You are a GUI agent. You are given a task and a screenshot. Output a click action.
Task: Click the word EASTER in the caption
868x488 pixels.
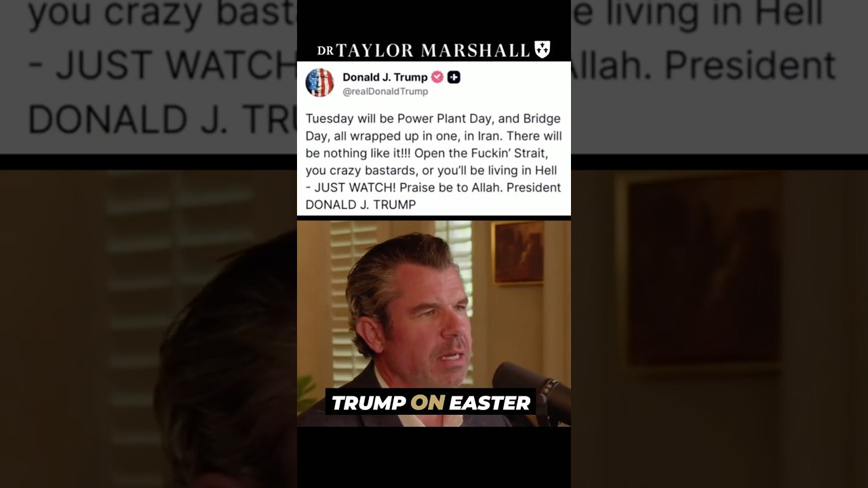[490, 403]
